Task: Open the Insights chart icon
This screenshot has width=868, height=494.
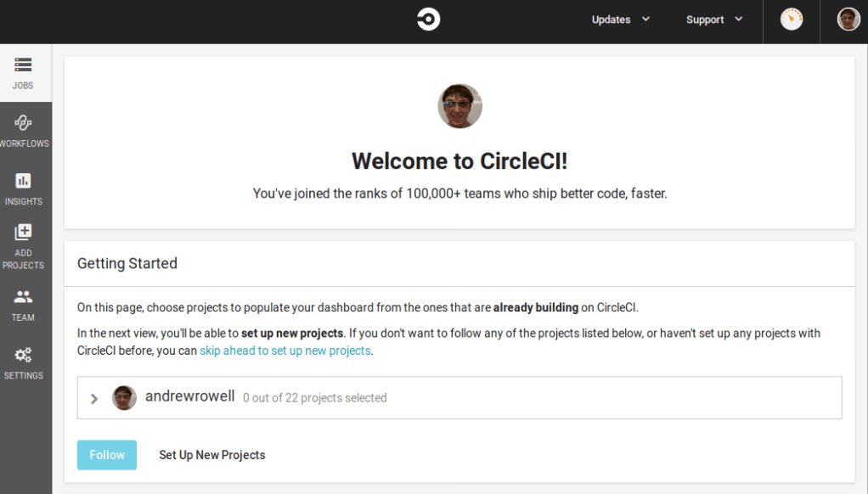Action: pos(23,181)
